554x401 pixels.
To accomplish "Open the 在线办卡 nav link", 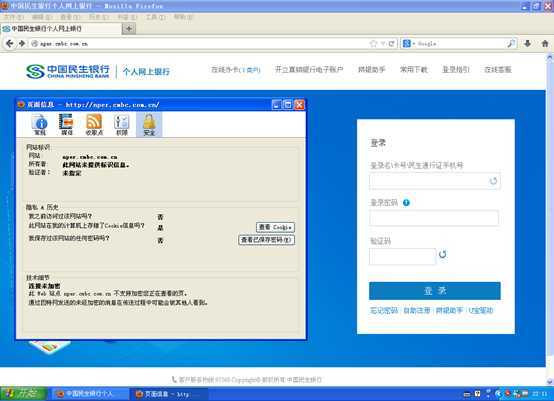I will coord(236,70).
